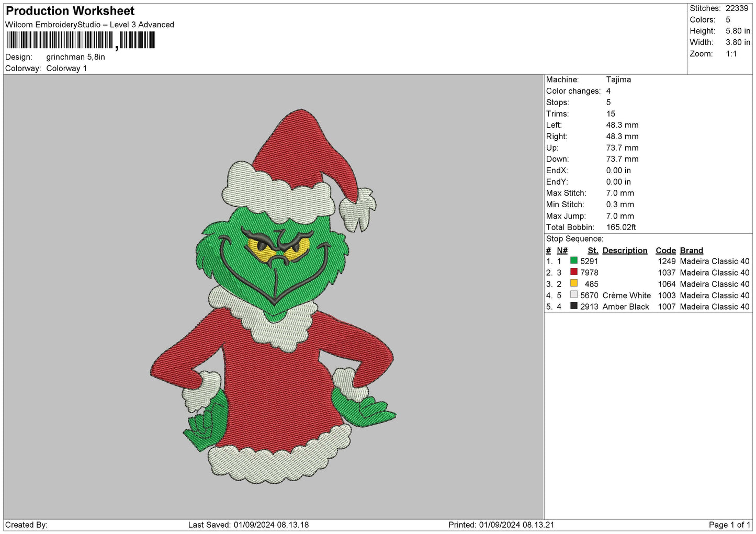The width and height of the screenshot is (756, 534).
Task: Click the Total Bobbin value '165.02ft'
Action: 621,227
